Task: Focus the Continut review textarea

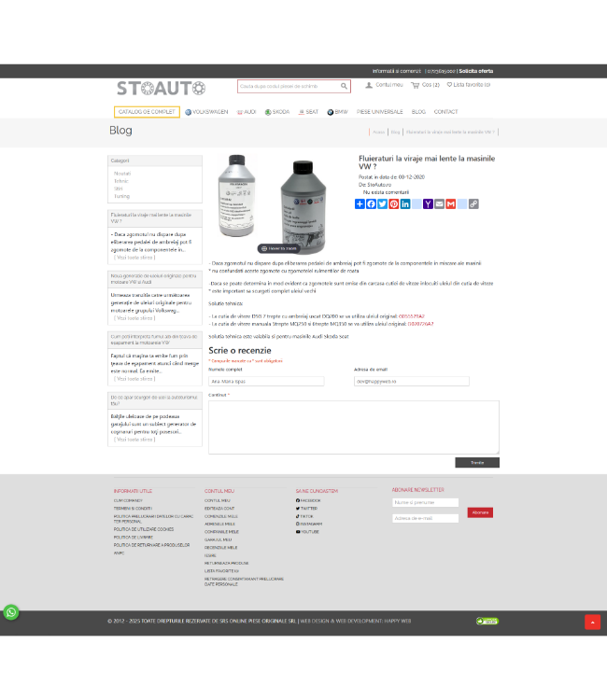Action: click(354, 427)
